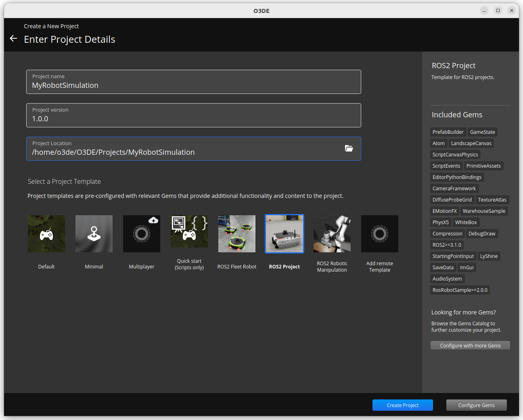This screenshot has height=420, width=523.
Task: Click the Project Location path field
Action: tap(194, 149)
